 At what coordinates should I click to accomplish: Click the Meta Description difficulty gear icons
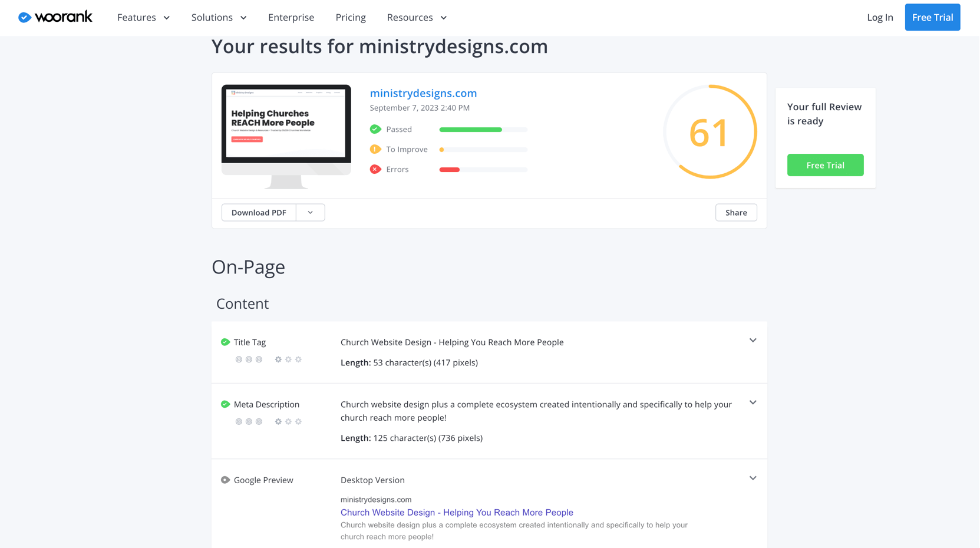pyautogui.click(x=288, y=422)
